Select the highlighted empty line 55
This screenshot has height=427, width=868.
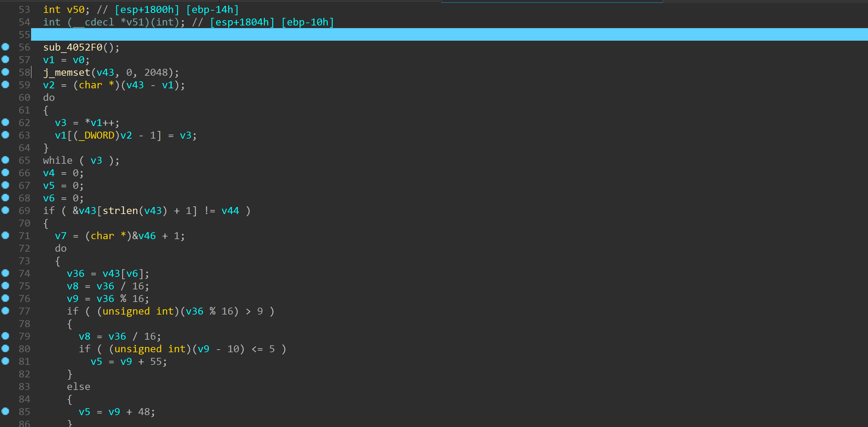pyautogui.click(x=438, y=34)
